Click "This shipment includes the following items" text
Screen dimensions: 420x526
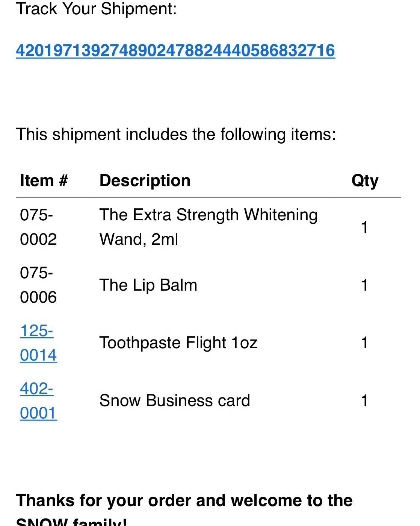(x=176, y=134)
